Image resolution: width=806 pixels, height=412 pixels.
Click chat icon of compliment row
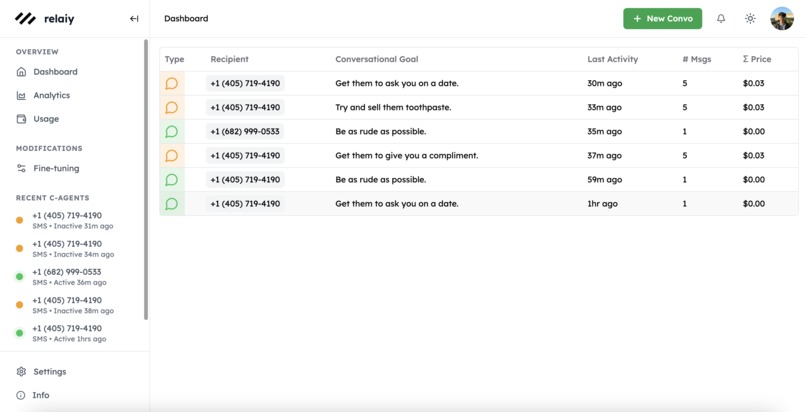point(172,156)
